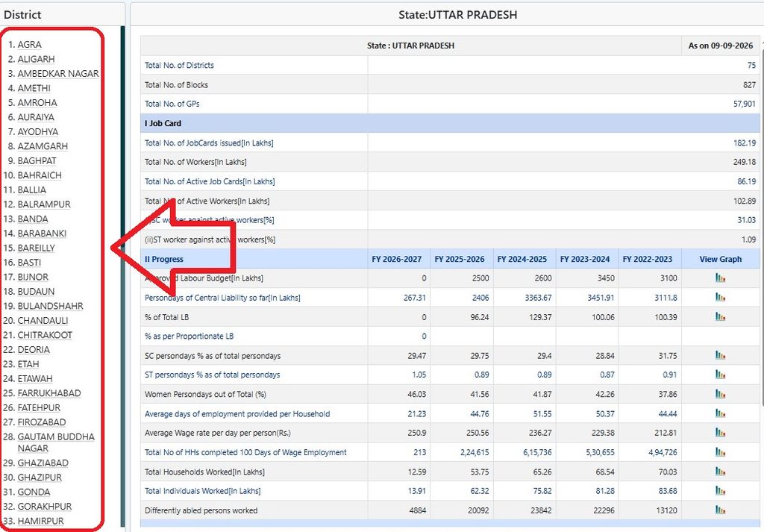Viewport: 764px width, 532px height.
Task: Open graph for Approved Labour Budget row
Action: pos(720,278)
